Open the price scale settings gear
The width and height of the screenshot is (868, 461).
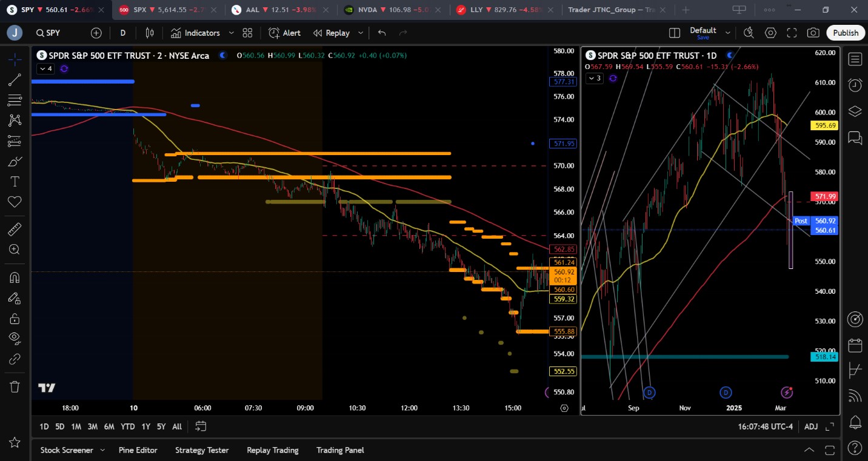point(565,408)
